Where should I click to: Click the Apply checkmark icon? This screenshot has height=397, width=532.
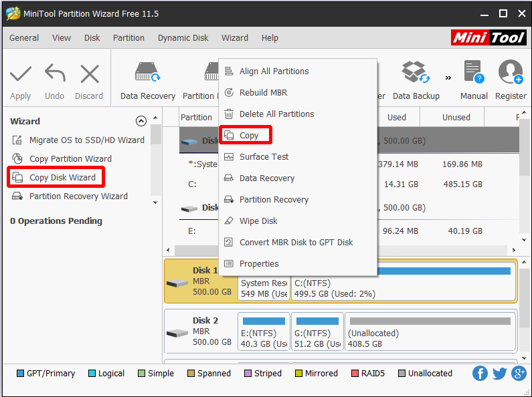click(x=21, y=74)
